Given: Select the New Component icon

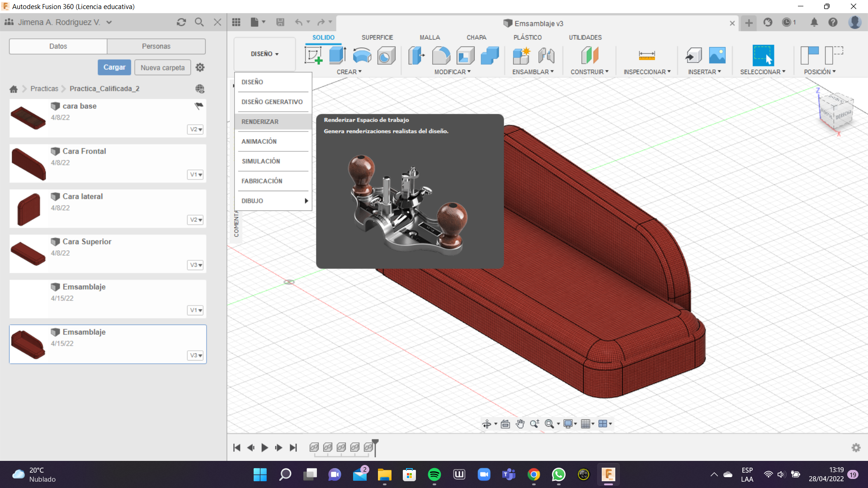Looking at the screenshot, I should (x=521, y=56).
